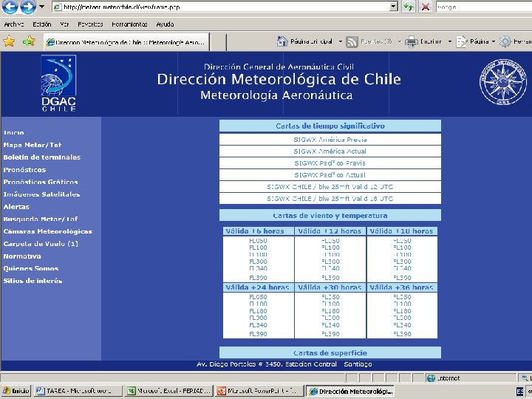Click the Herramientas gear icon in toolbar
The height and width of the screenshot is (399, 532).
pyautogui.click(x=505, y=41)
